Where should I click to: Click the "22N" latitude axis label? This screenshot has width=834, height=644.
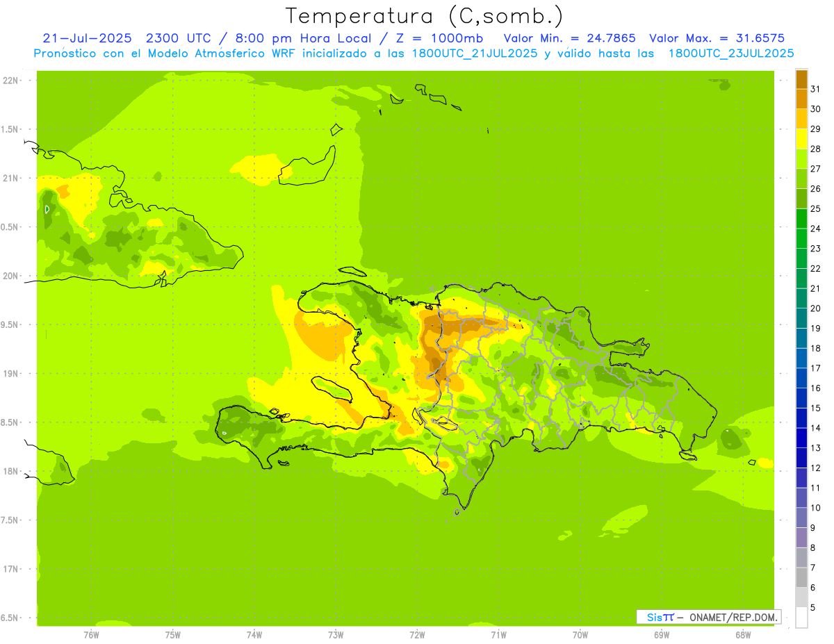tap(12, 81)
